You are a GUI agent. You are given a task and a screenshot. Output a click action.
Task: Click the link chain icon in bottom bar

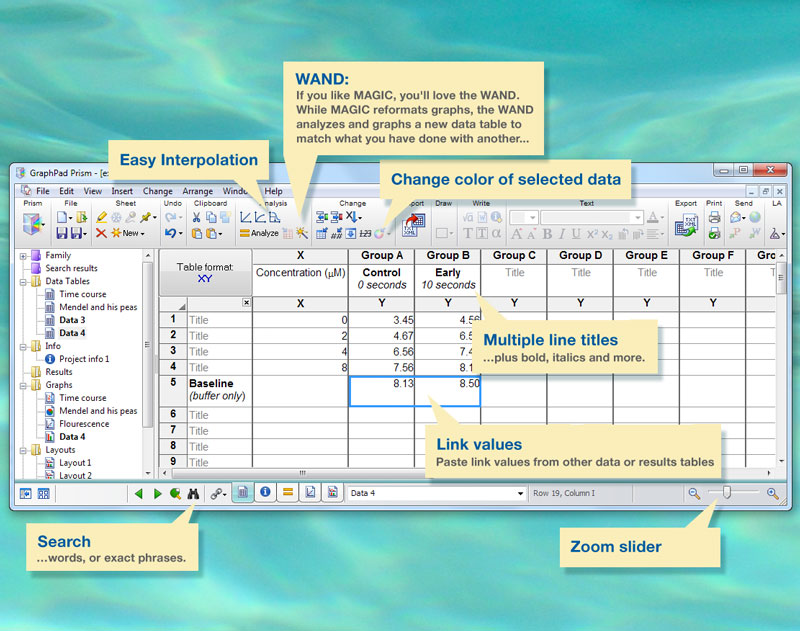coord(217,493)
